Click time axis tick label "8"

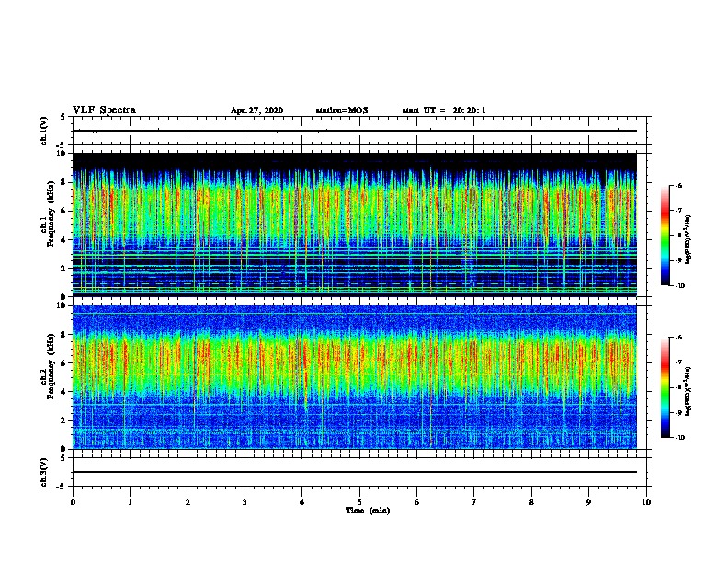[531, 502]
